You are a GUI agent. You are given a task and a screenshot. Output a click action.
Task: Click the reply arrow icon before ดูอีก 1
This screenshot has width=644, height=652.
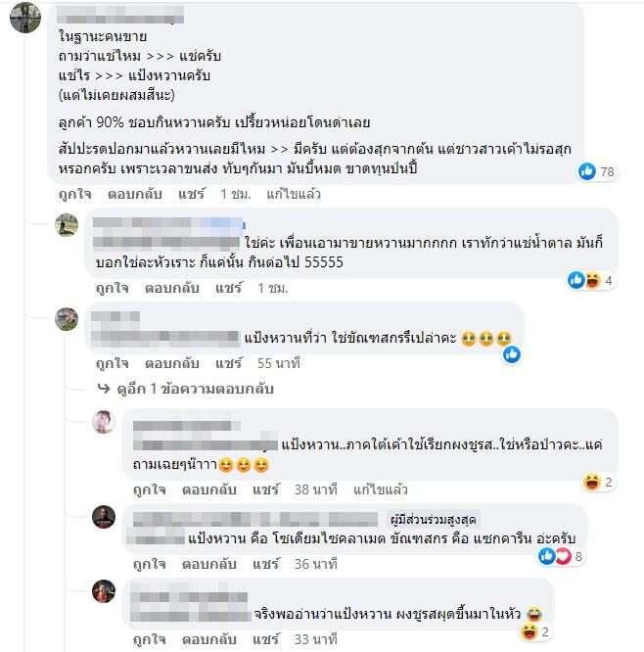tap(104, 389)
